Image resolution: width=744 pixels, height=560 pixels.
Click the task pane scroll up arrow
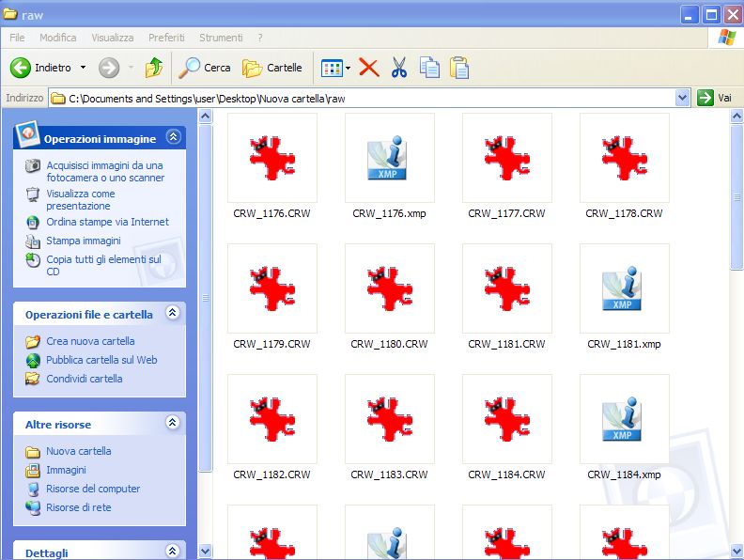point(205,116)
